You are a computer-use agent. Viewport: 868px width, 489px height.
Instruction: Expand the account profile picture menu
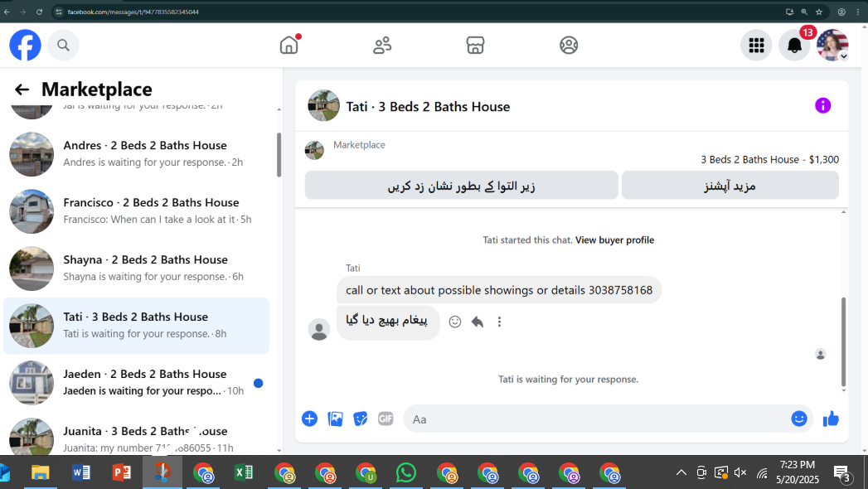click(x=832, y=46)
